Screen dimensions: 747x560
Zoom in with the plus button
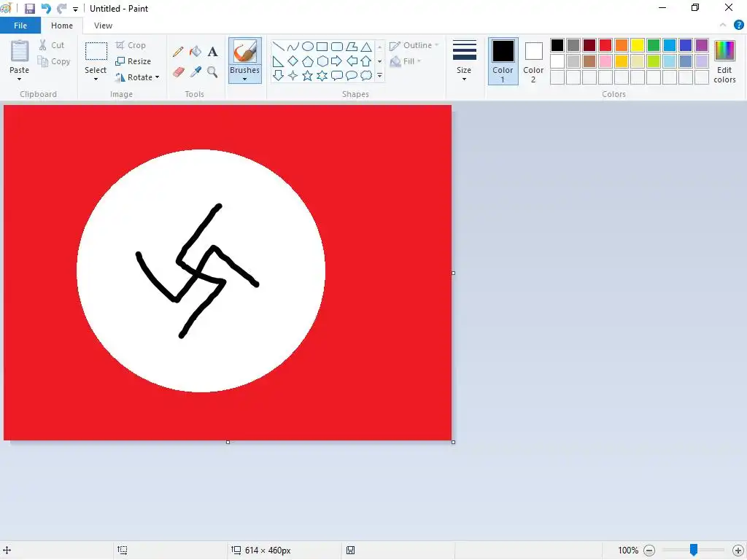pos(738,551)
